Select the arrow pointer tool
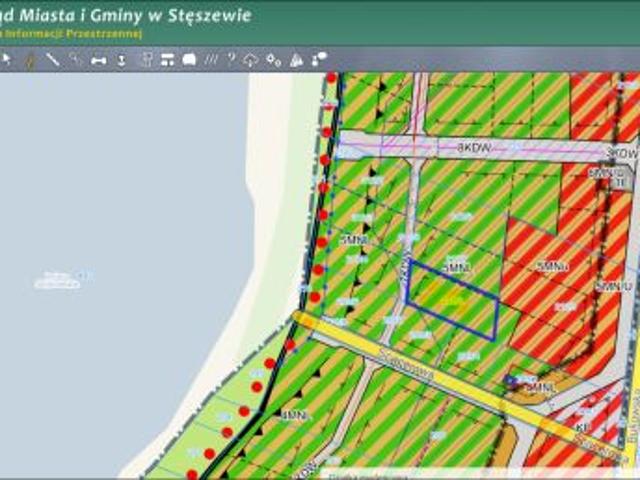Screen dimensions: 640x480 (x=6, y=60)
